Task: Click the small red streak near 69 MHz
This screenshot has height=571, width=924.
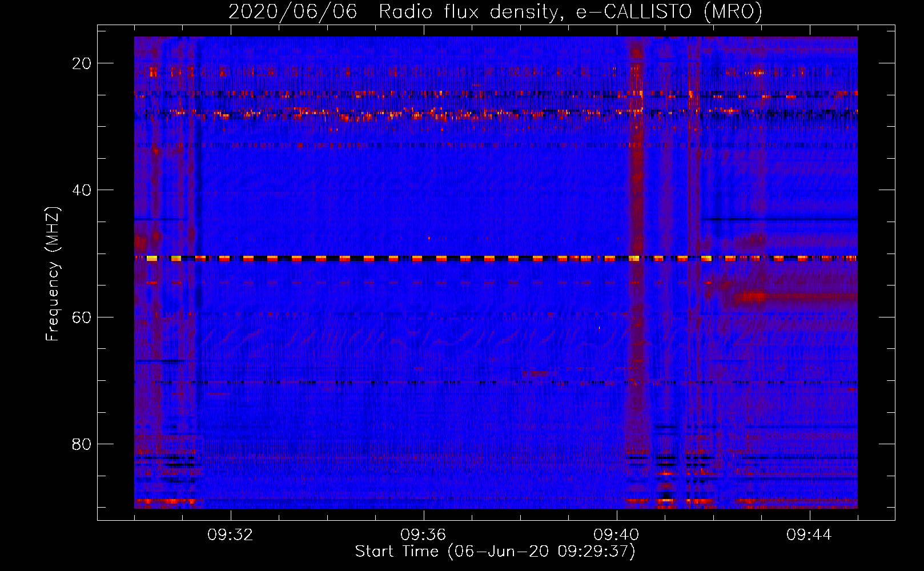Action: (x=535, y=373)
